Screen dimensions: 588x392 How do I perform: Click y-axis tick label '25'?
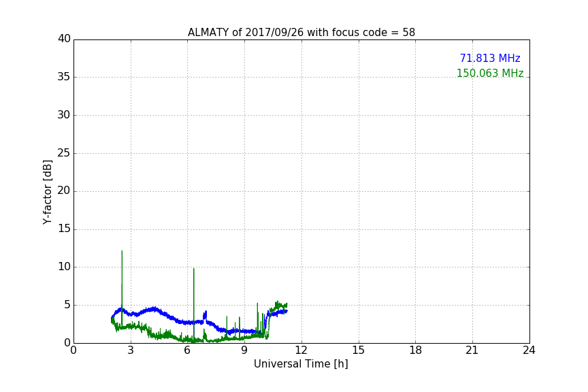tap(64, 152)
